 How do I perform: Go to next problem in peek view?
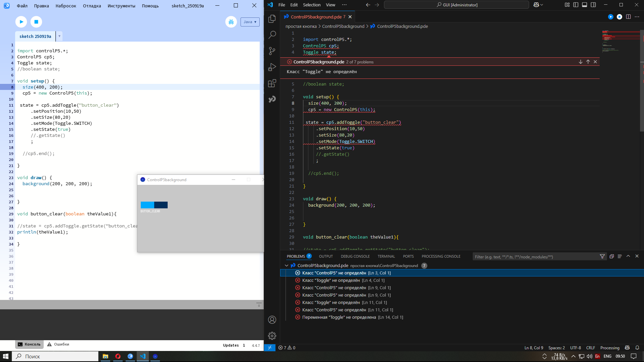[581, 62]
